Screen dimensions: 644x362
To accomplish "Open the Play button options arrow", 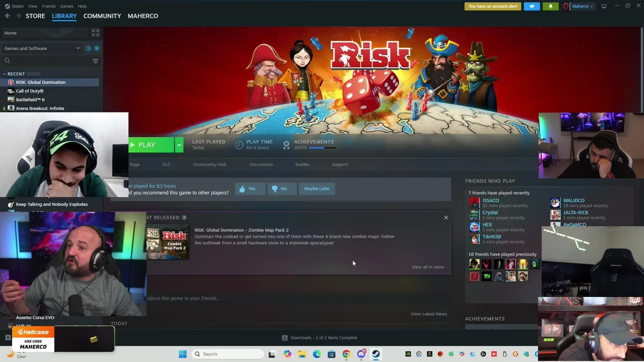I will [x=179, y=145].
